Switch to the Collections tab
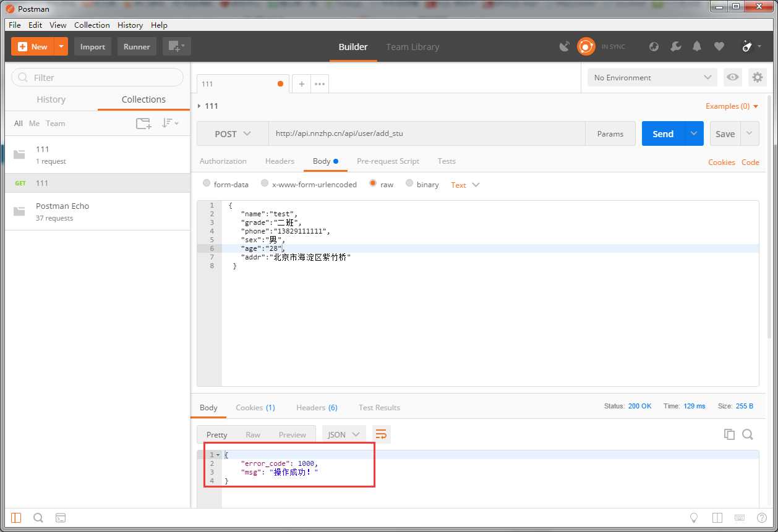Image resolution: width=778 pixels, height=532 pixels. coord(143,99)
